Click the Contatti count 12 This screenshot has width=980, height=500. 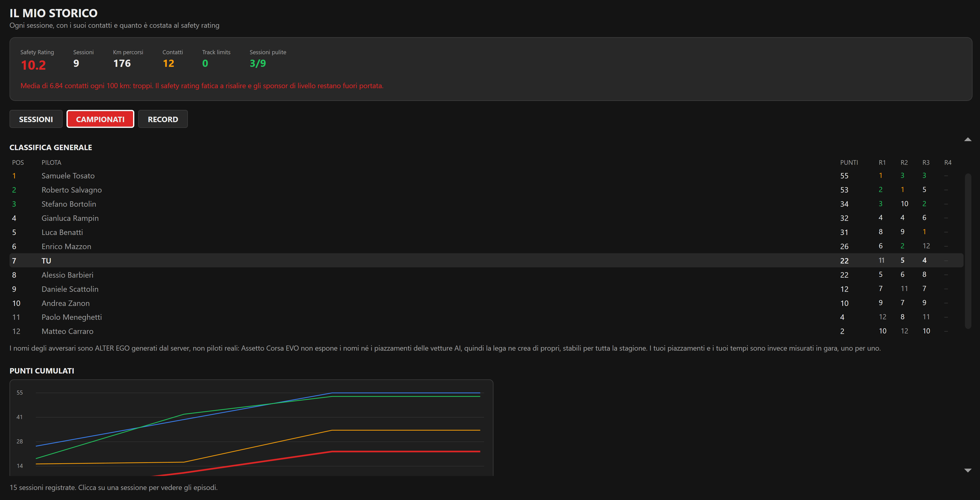click(x=169, y=63)
